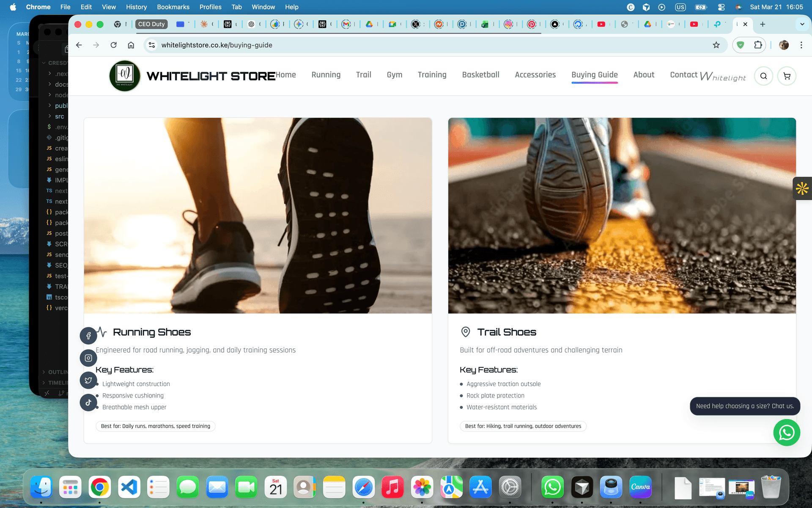The height and width of the screenshot is (508, 812).
Task: Open the Chrome three-dot menu
Action: (801, 45)
